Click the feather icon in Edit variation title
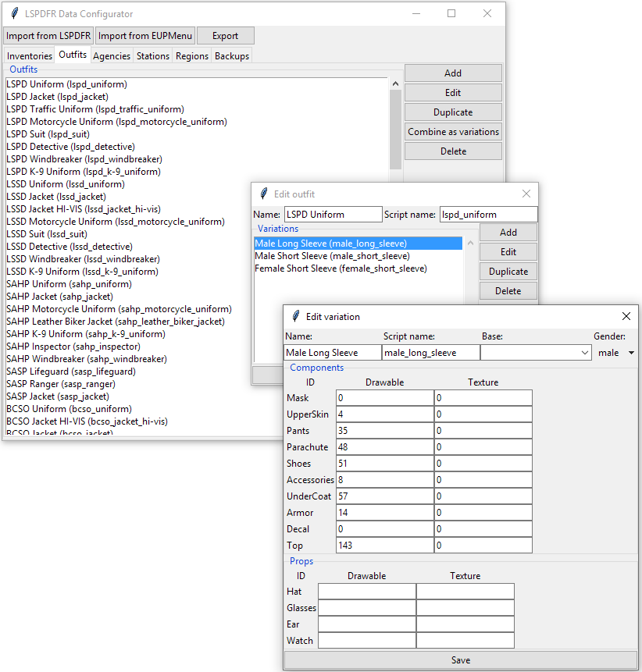The height and width of the screenshot is (672, 642). [x=296, y=316]
